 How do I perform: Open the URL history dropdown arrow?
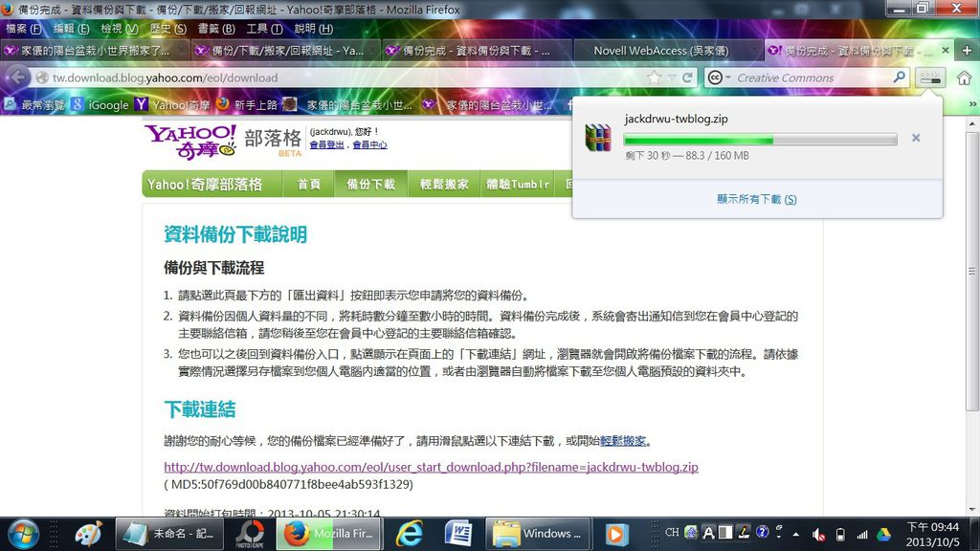(671, 77)
